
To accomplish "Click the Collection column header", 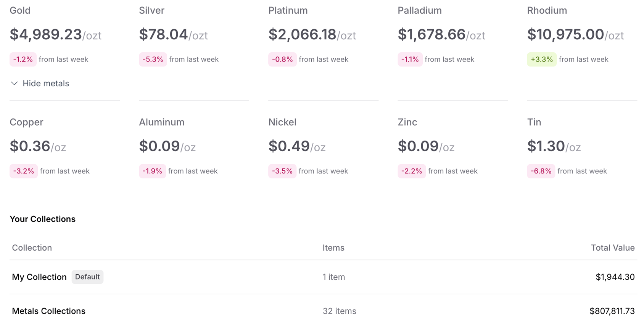I will [32, 248].
